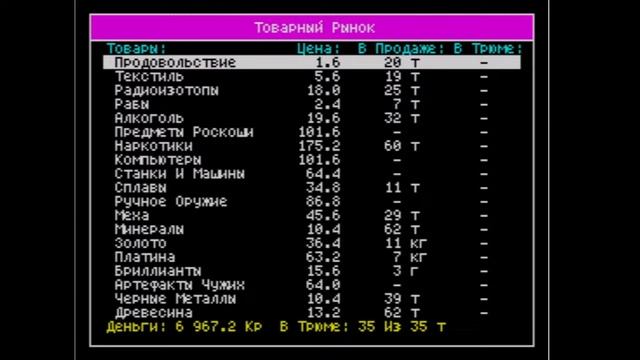Select the Продовольствие goods row
This screenshot has width=640, height=360.
312,62
